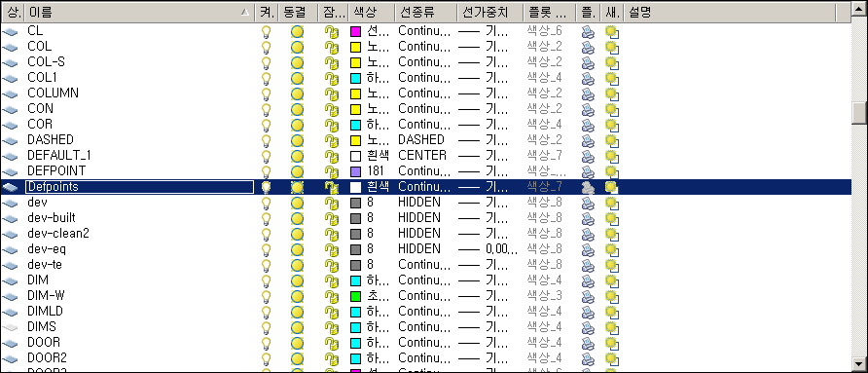The height and width of the screenshot is (373, 868).
Task: Freeze layer dev-eq with the sun icon
Action: click(x=297, y=249)
